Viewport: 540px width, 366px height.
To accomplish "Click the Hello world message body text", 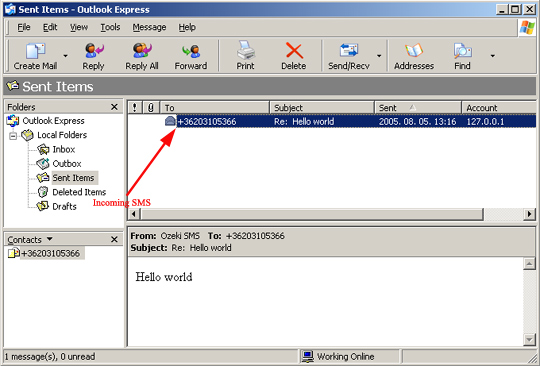I will point(164,277).
